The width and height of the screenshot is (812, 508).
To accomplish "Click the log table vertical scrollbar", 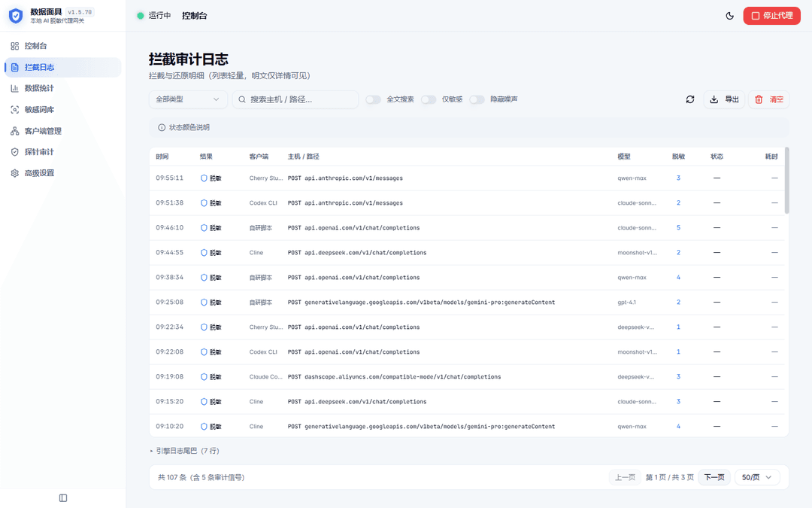I will point(786,181).
